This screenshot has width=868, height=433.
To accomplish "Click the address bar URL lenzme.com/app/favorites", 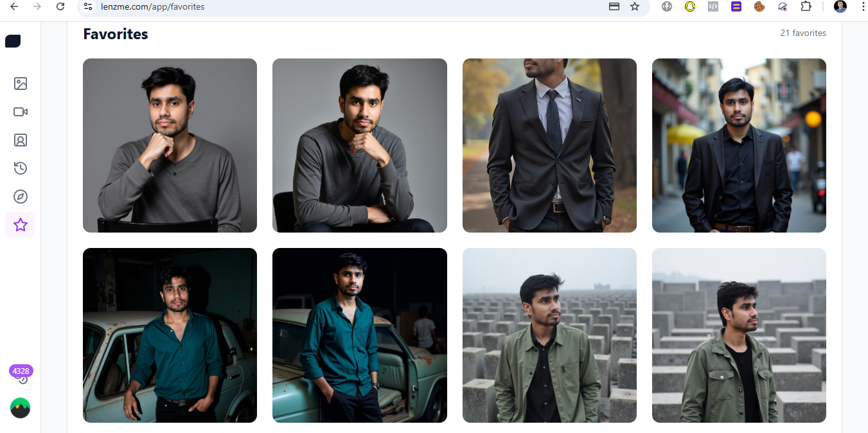I will 153,6.
